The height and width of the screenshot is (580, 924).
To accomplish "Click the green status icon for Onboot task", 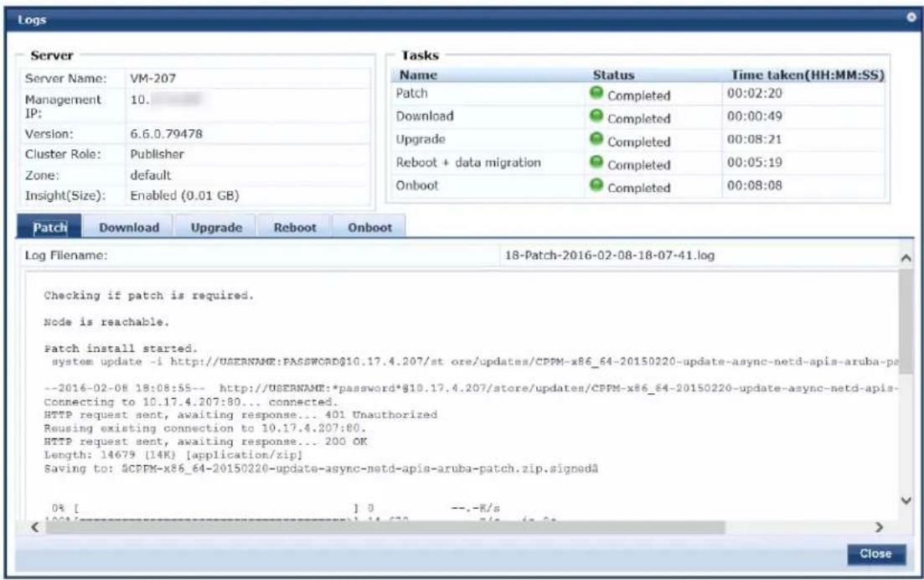I will pyautogui.click(x=596, y=185).
